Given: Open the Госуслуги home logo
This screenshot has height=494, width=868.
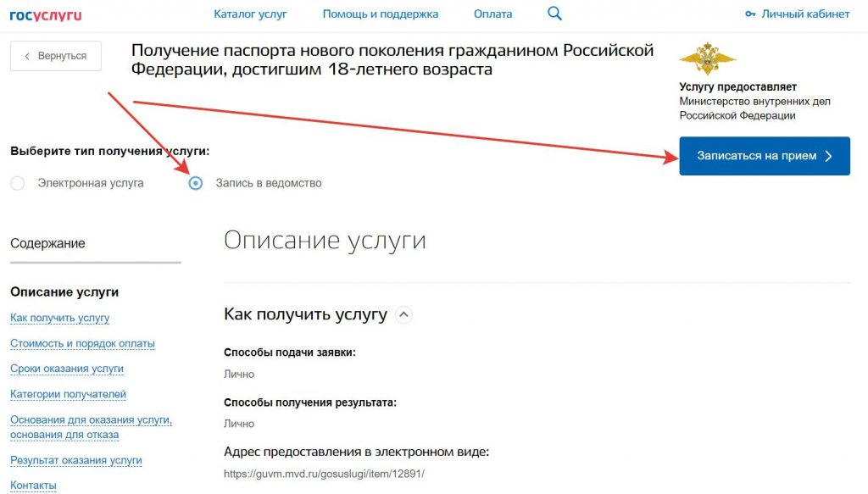Looking at the screenshot, I should tap(46, 15).
